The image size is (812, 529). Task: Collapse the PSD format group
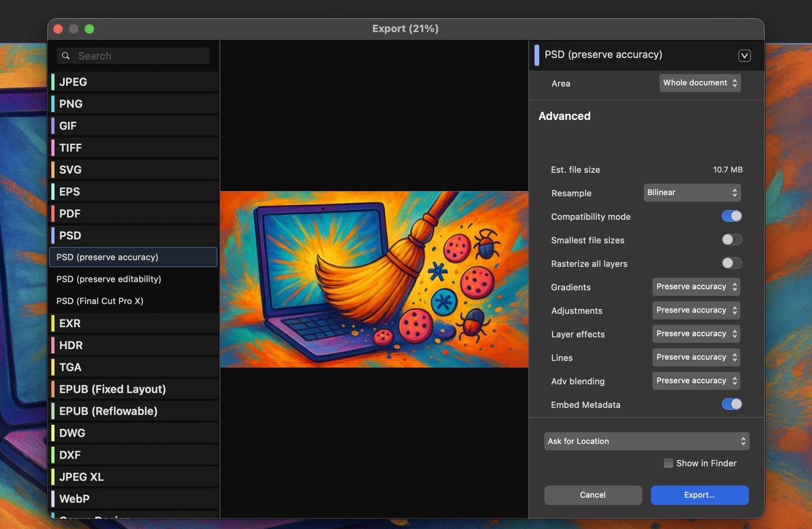(134, 235)
